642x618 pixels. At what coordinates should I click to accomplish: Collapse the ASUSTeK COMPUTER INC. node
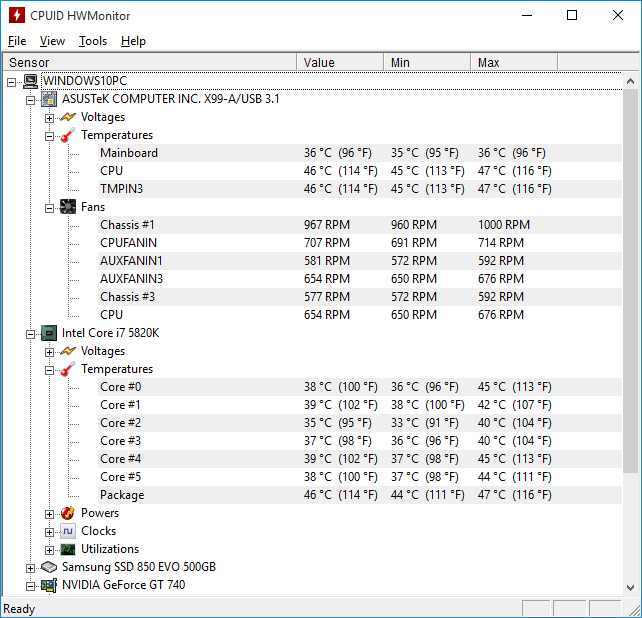coord(30,100)
